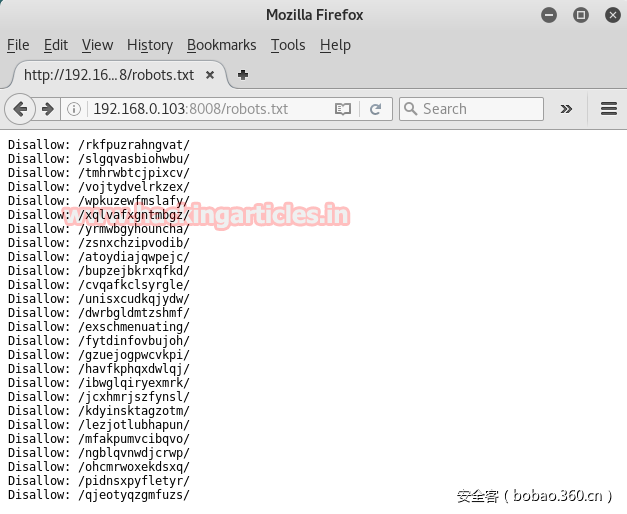Viewport: 627px width, 514px height.
Task: Click the forward navigation arrow
Action: click(x=47, y=109)
